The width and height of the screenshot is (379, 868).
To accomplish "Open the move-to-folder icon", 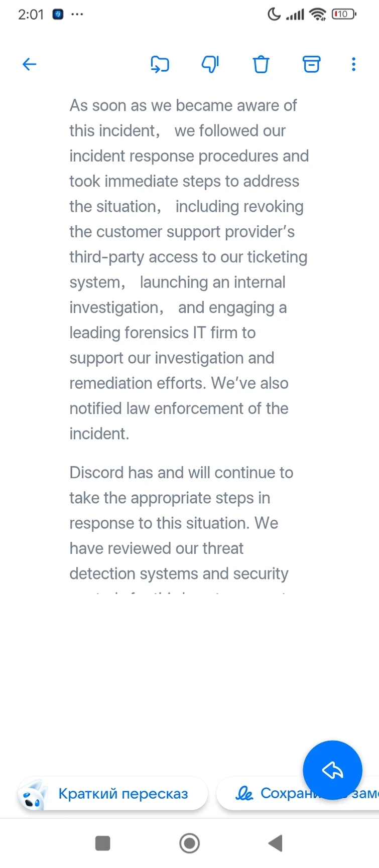I will pos(160,64).
